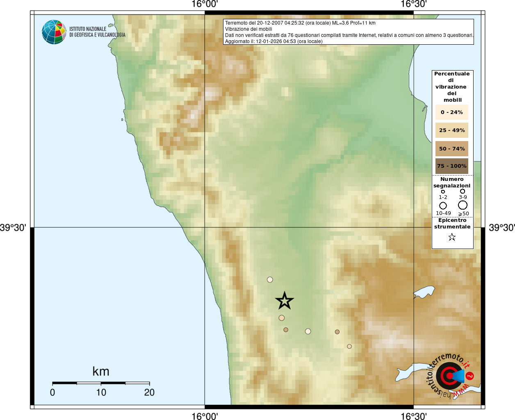
Task: Click the legend star under Epicentro strumentale
Action: pos(452,237)
